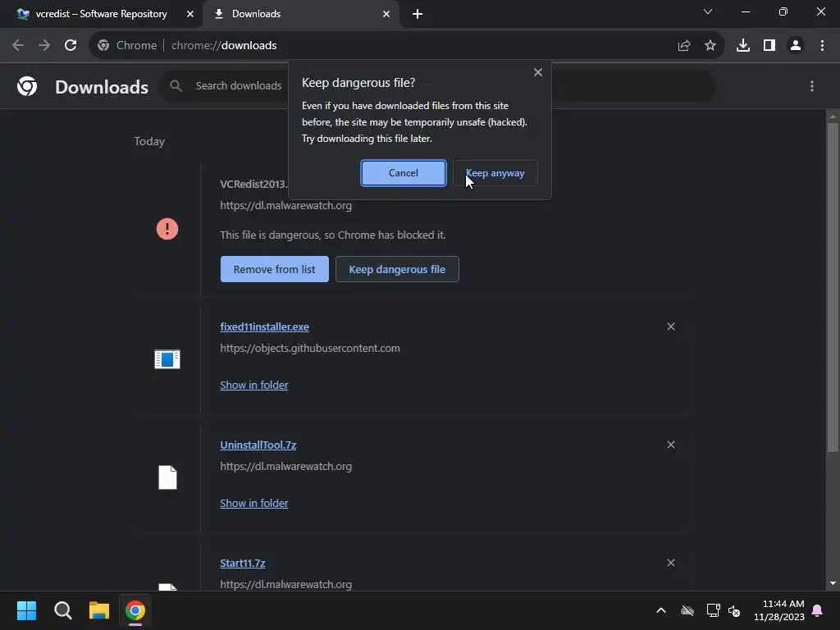This screenshot has width=840, height=630.
Task: Open Chrome three-dot menu
Action: 822,46
